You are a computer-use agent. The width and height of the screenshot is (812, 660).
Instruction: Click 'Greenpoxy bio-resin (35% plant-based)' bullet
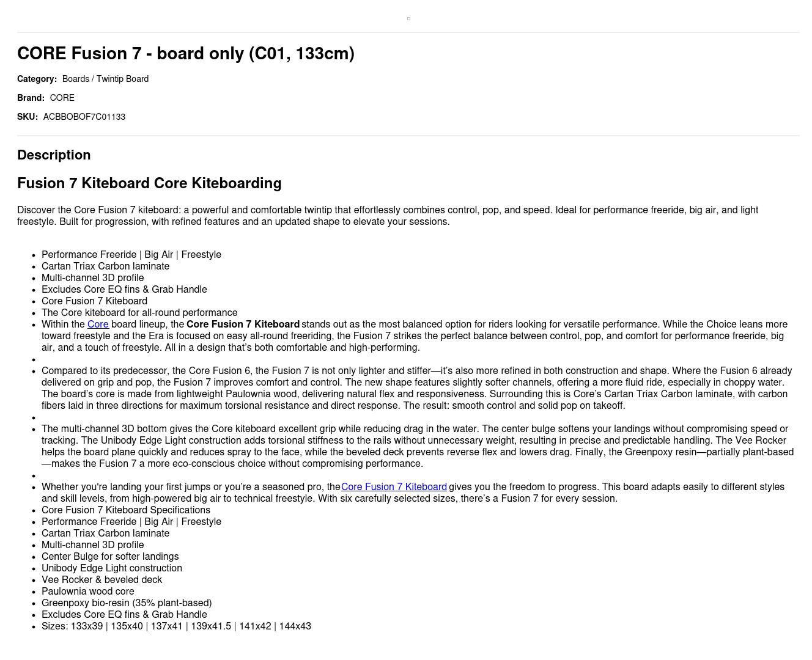tap(127, 603)
